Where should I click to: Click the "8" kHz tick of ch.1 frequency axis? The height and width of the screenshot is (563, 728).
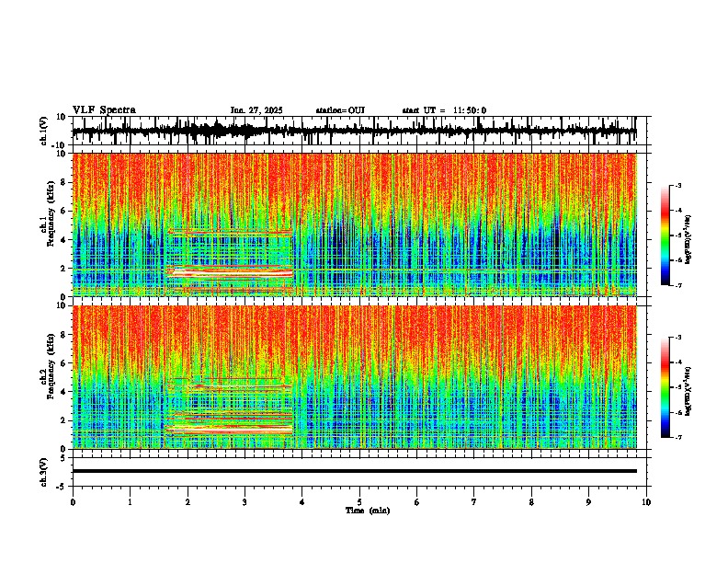pyautogui.click(x=64, y=182)
